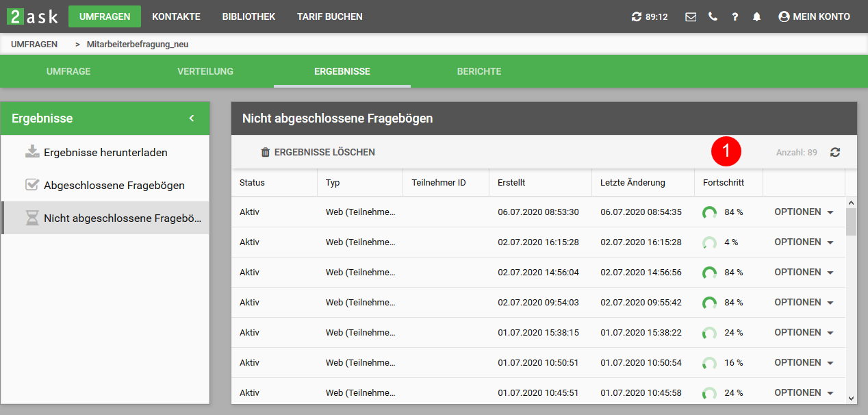This screenshot has height=415, width=868.
Task: Click the session timer refresh icon
Action: 637,16
